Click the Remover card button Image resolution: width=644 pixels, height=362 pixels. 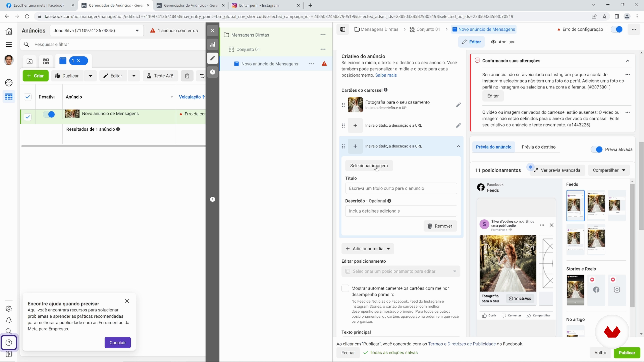click(x=440, y=226)
